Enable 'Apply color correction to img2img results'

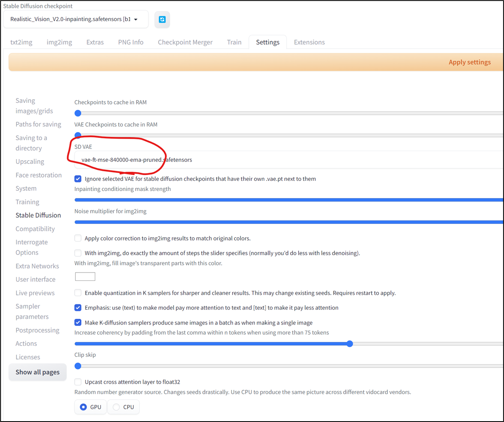(x=78, y=238)
